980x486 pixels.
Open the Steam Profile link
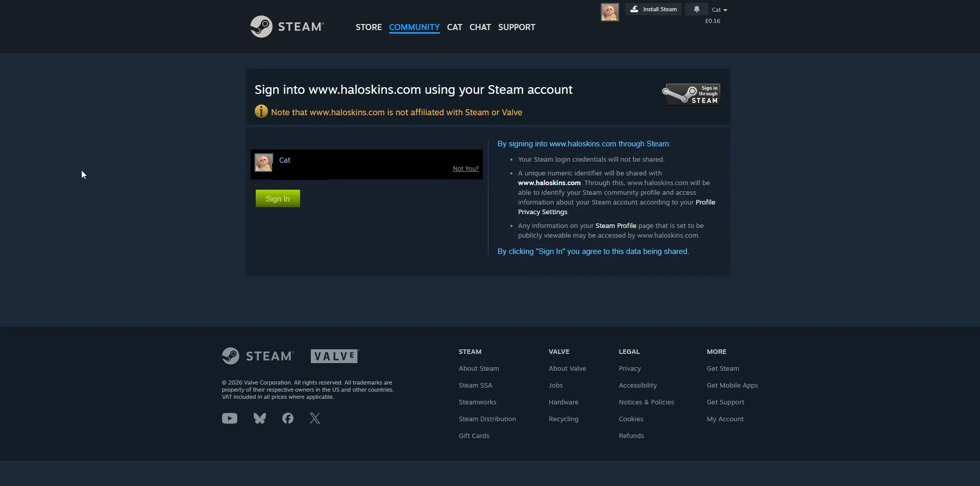tap(616, 225)
